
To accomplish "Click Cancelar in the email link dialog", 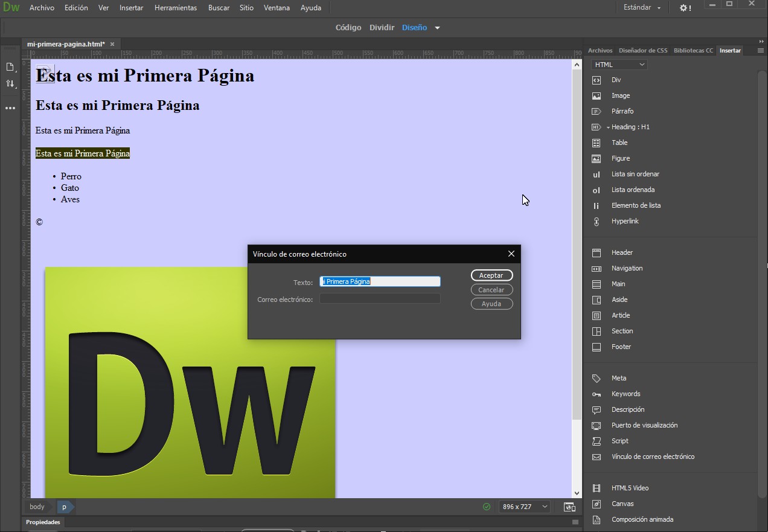I will [x=491, y=290].
